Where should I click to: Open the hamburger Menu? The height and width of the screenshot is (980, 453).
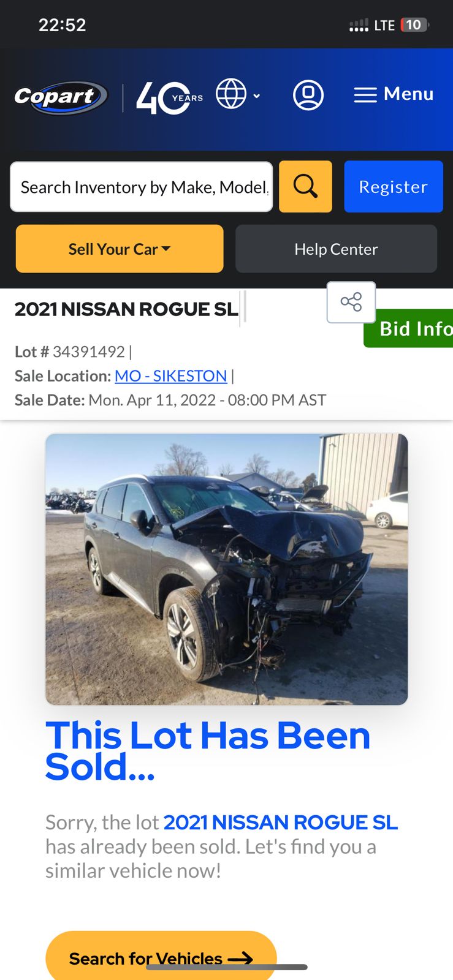(x=394, y=94)
